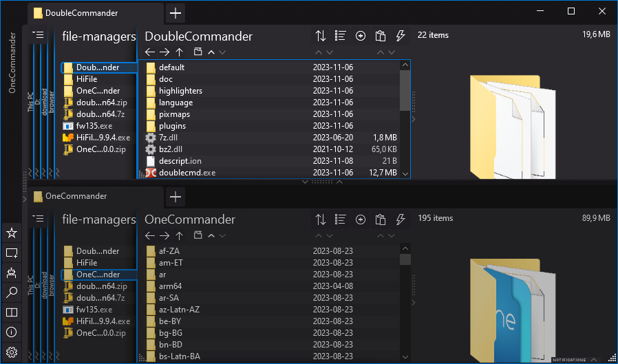Switch to the DoubleCommander tab

coord(81,13)
